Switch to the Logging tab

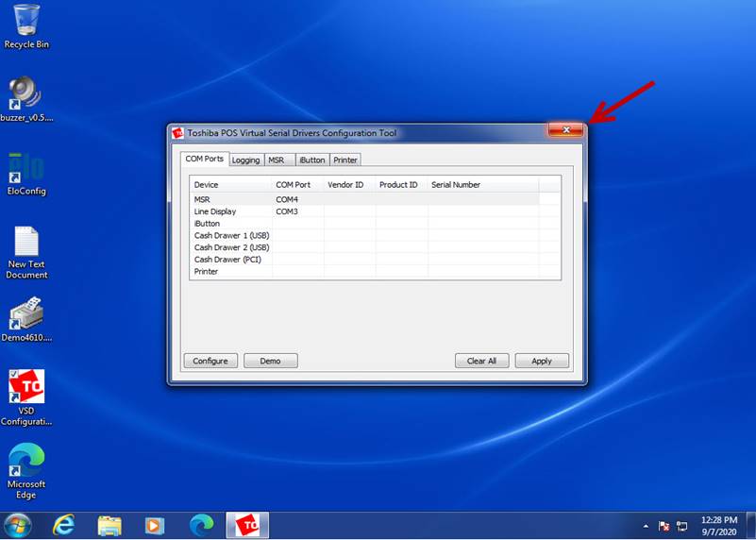click(245, 160)
